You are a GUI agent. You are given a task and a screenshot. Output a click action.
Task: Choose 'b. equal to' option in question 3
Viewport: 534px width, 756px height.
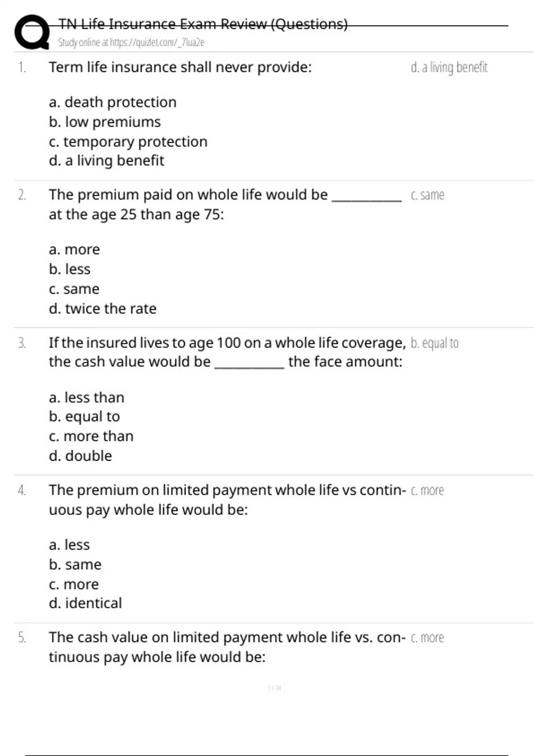click(85, 417)
